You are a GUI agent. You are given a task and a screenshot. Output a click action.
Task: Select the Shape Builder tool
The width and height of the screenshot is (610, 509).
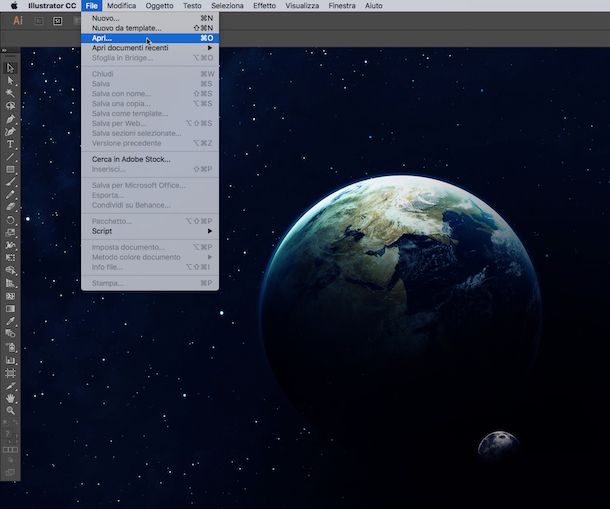click(x=10, y=270)
